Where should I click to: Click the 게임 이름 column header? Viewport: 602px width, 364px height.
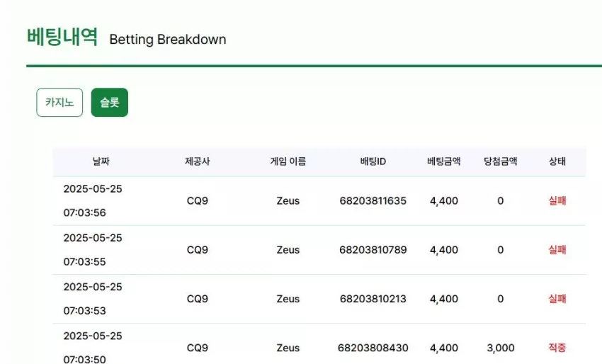[x=288, y=161]
